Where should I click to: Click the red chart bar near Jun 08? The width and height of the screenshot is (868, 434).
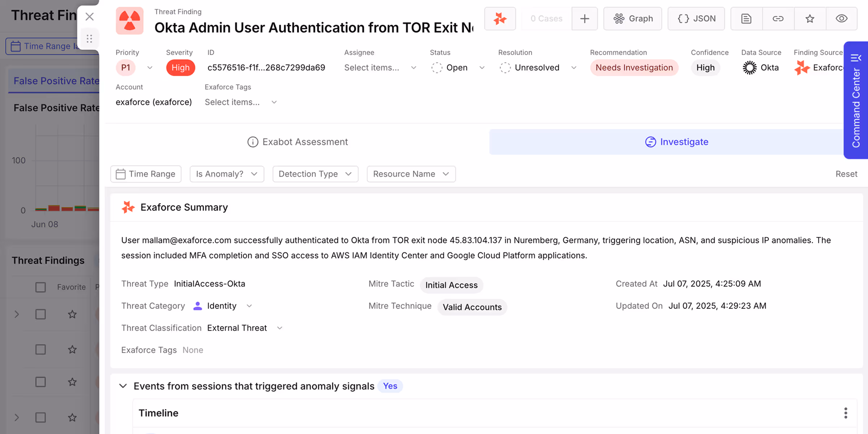click(54, 208)
